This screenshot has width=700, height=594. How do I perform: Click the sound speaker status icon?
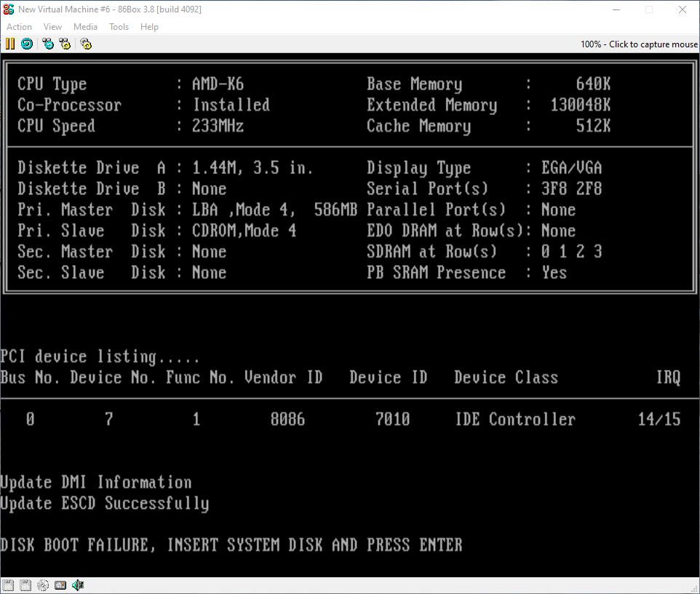[x=78, y=585]
